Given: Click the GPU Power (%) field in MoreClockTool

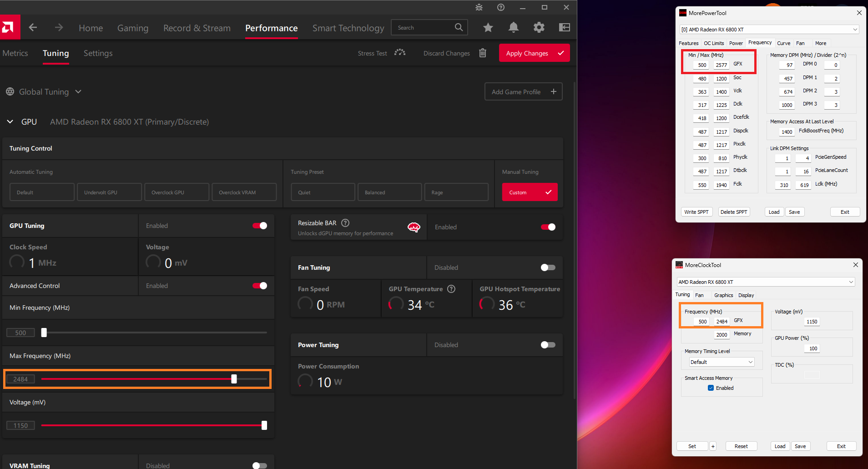Looking at the screenshot, I should click(x=811, y=348).
